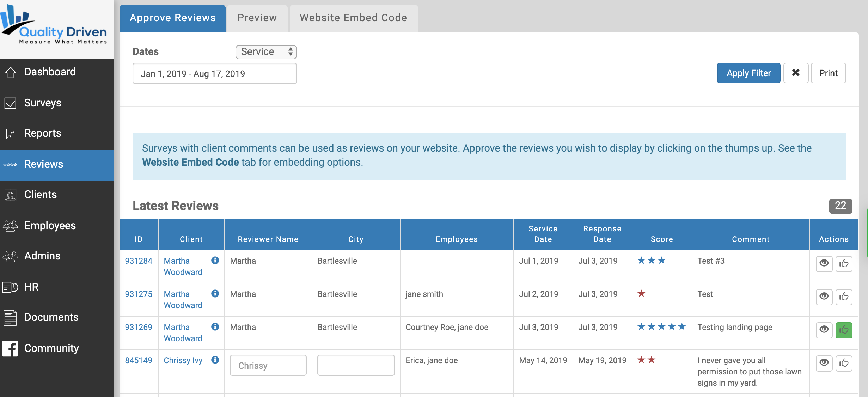This screenshot has height=397, width=868.
Task: Click the info icon on review 931284
Action: coord(215,261)
